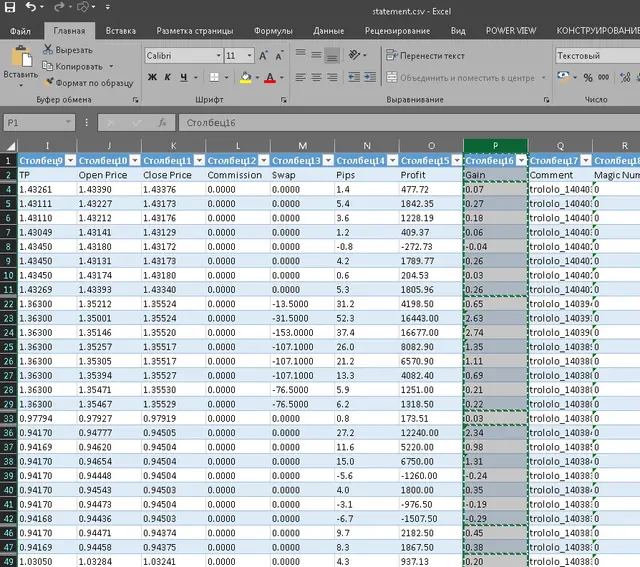This screenshot has height=567, width=640.
Task: Click the accounting currency format icon
Action: coord(563,77)
